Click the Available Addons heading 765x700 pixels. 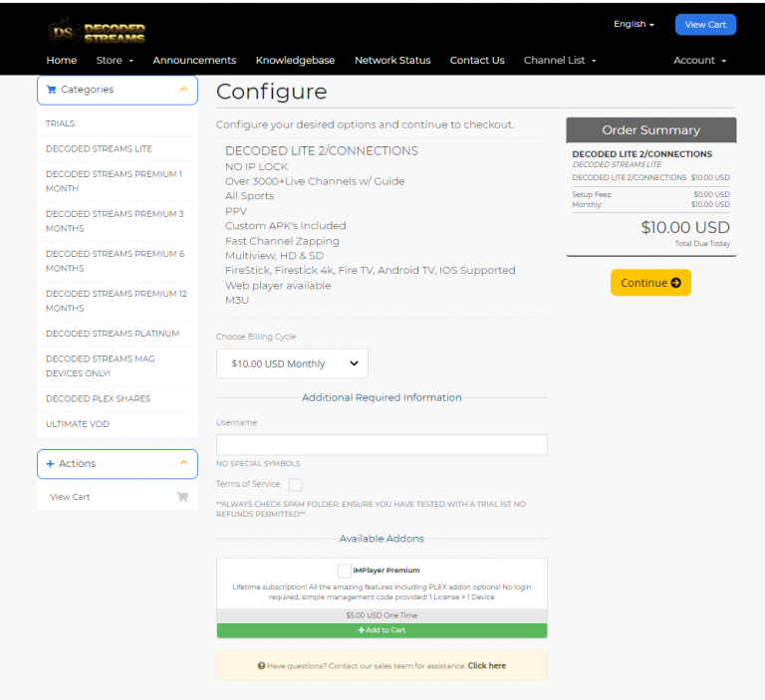click(382, 539)
